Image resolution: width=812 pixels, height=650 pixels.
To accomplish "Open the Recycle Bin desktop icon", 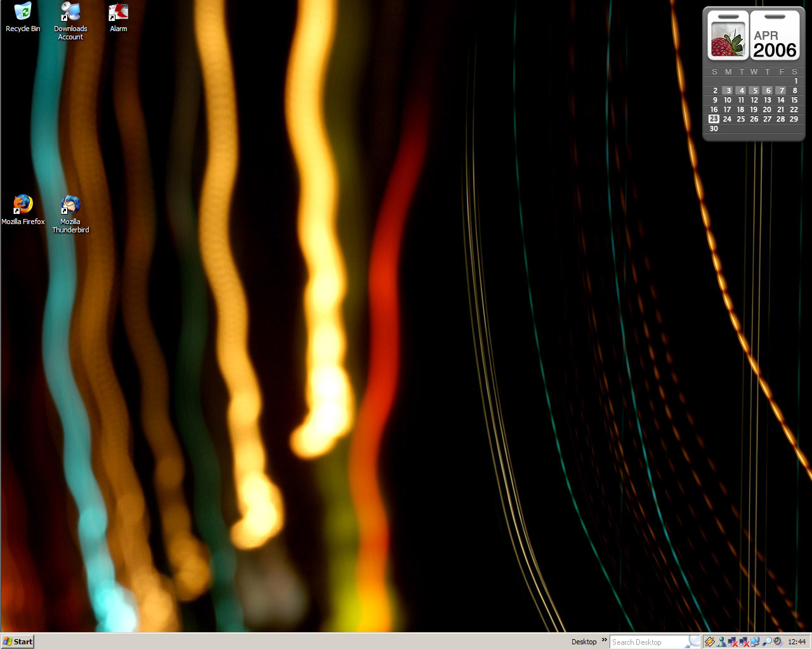I will tap(23, 13).
